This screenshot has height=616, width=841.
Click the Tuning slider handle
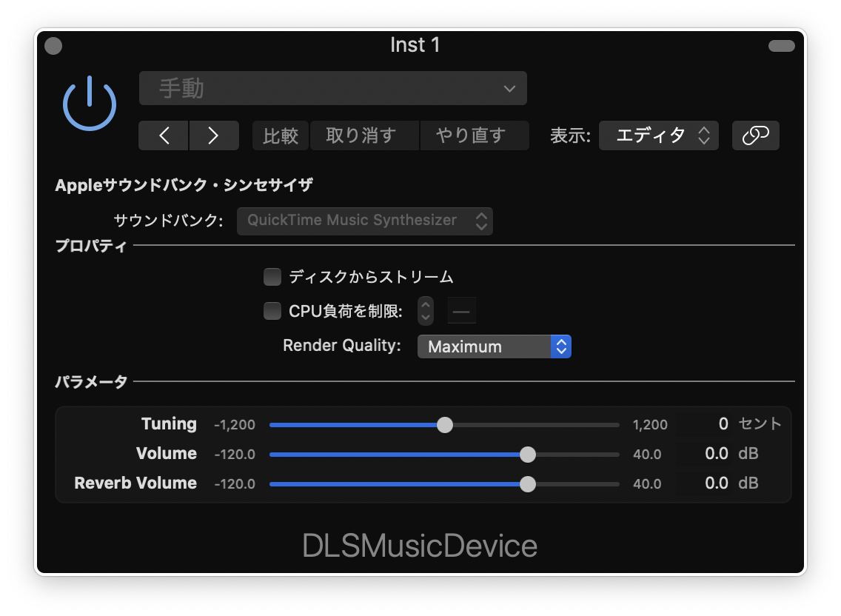(445, 424)
